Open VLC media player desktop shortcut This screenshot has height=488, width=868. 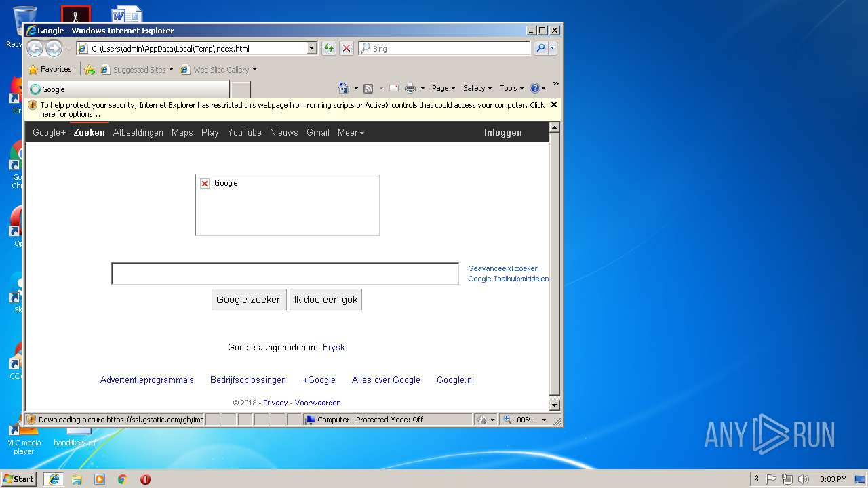click(x=24, y=439)
